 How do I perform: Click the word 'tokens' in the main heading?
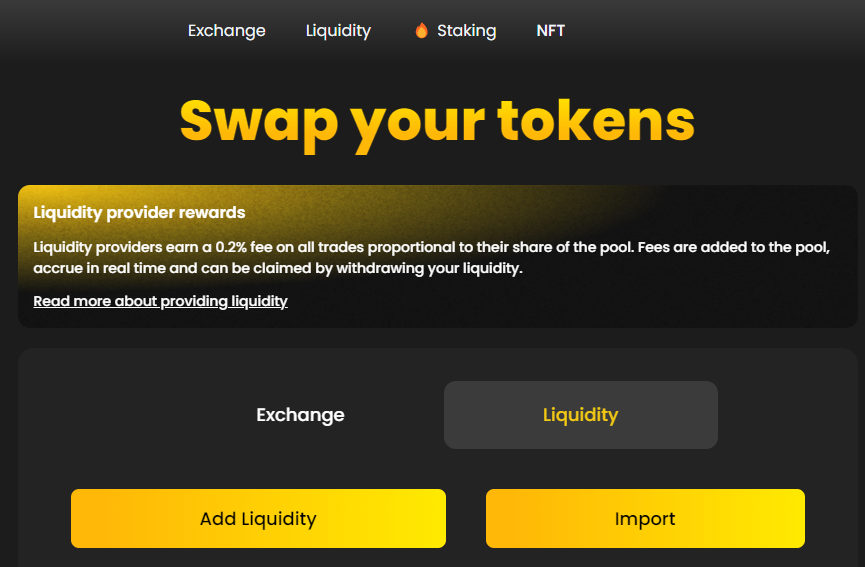pos(596,120)
